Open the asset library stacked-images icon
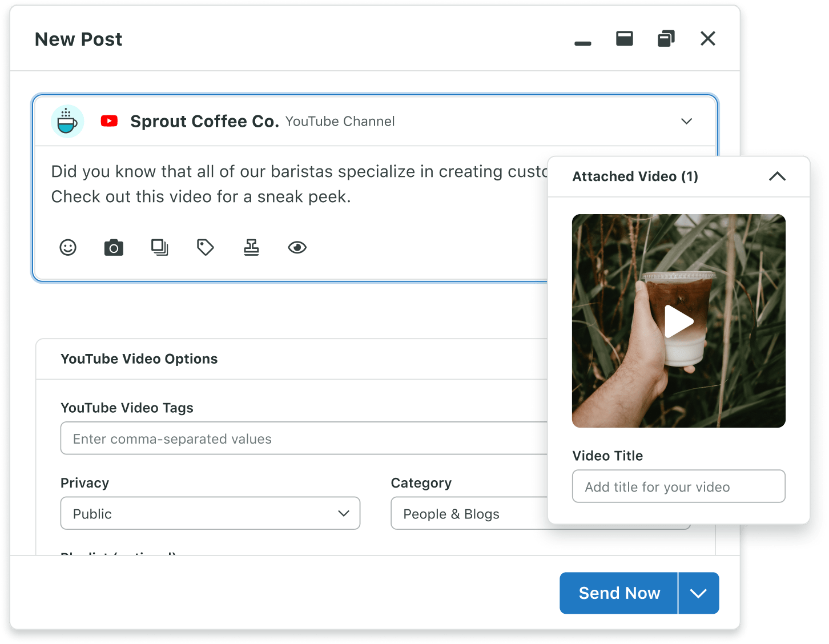The image size is (829, 644). pos(159,247)
